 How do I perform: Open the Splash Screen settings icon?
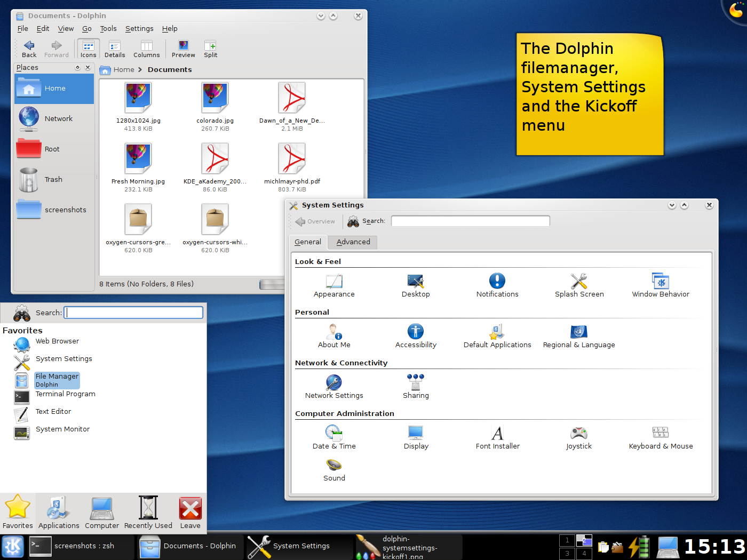click(579, 282)
